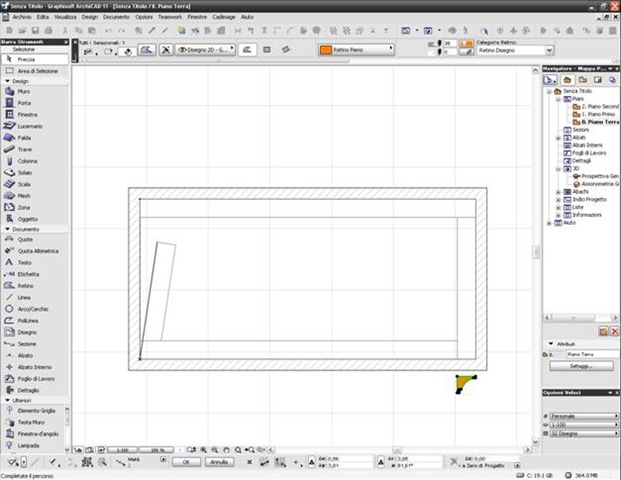
Task: Choose the Linea line tool
Action: click(x=24, y=297)
